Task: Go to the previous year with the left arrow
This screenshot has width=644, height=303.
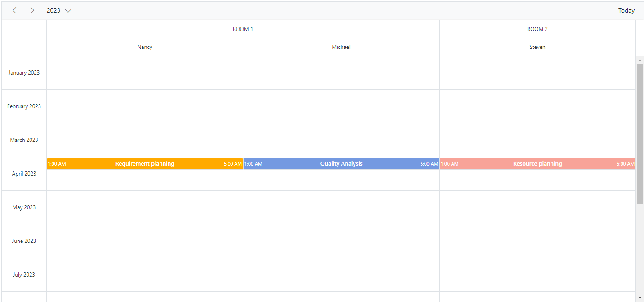Action: 14,10
